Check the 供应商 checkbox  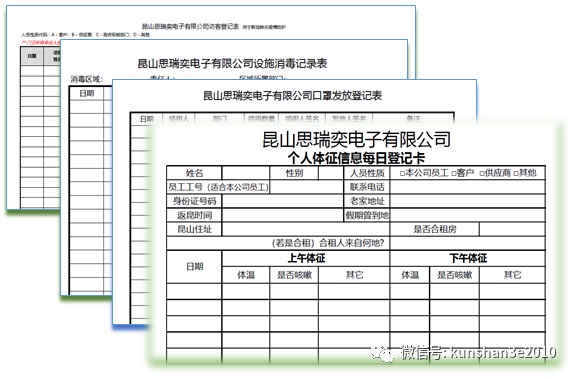[482, 174]
